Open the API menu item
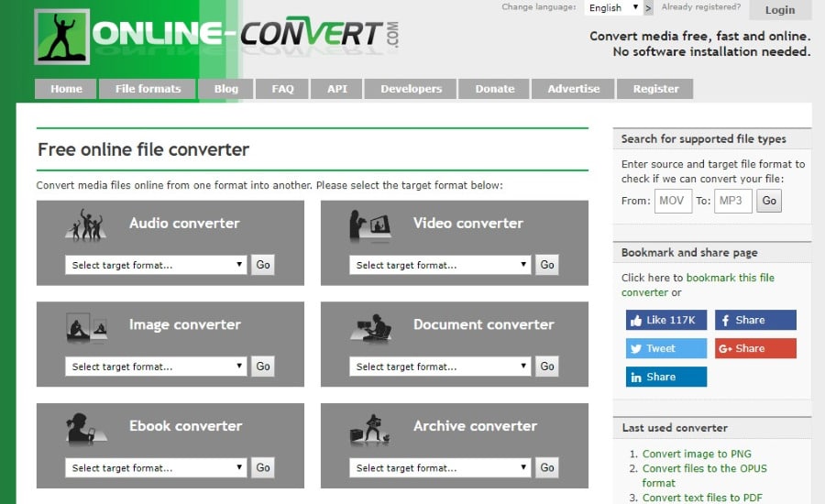 [336, 89]
